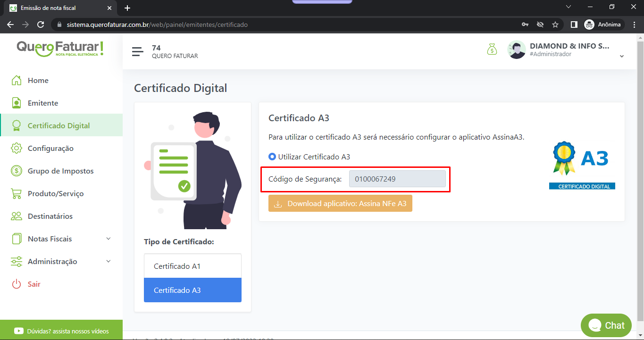The image size is (644, 340).
Task: Click the Destinatários people icon
Action: 17,216
